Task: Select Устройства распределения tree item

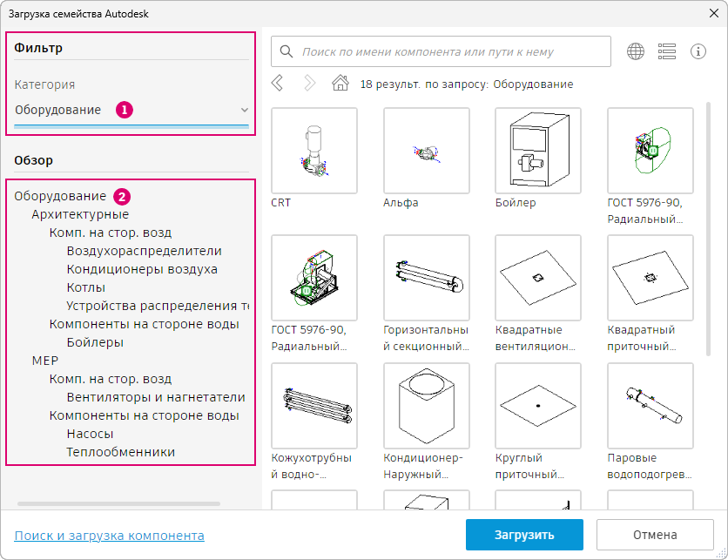Action: (x=158, y=306)
